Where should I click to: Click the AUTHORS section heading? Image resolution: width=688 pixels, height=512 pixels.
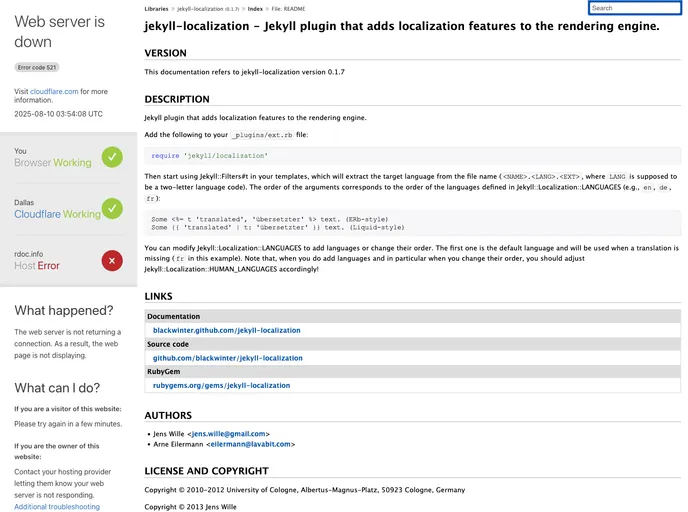pos(168,415)
